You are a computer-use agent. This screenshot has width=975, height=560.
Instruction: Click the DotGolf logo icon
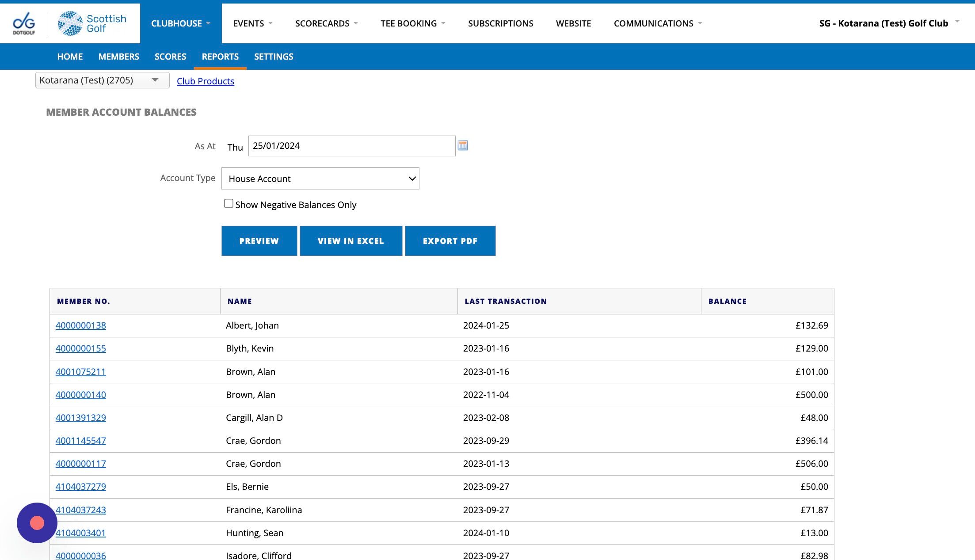[x=24, y=23]
